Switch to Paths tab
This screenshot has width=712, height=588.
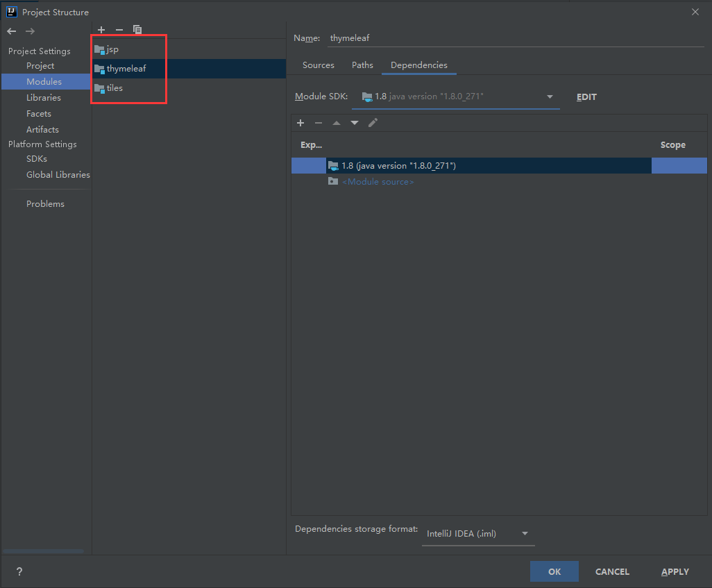pos(362,65)
